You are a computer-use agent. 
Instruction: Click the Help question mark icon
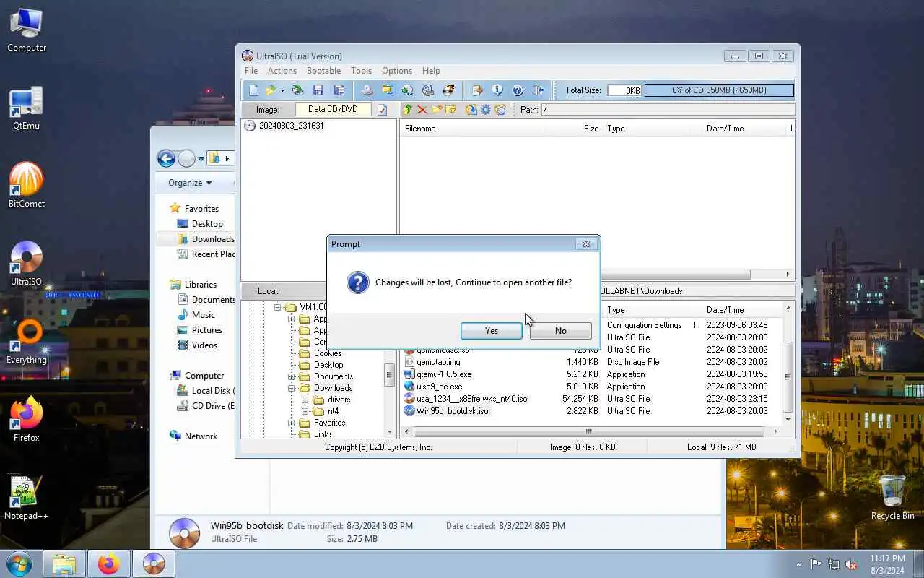tap(518, 90)
